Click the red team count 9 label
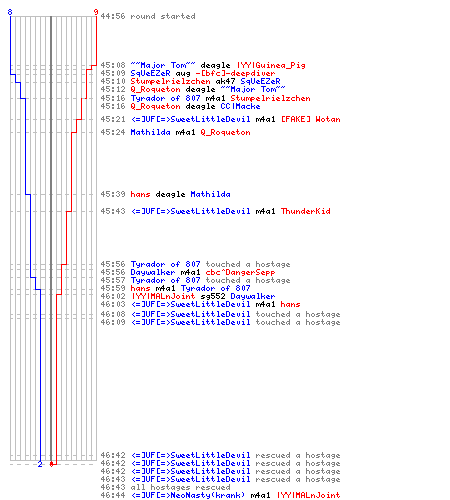 pos(96,12)
